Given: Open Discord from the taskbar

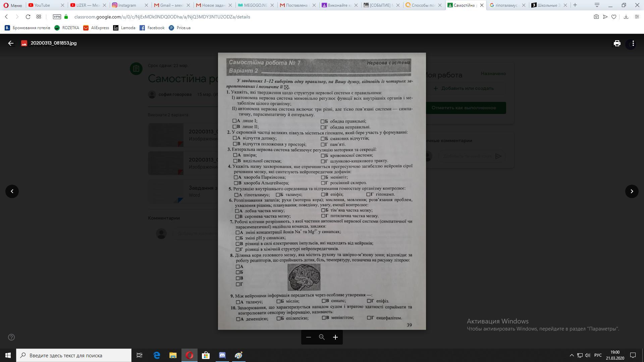Looking at the screenshot, I should pyautogui.click(x=222, y=355).
